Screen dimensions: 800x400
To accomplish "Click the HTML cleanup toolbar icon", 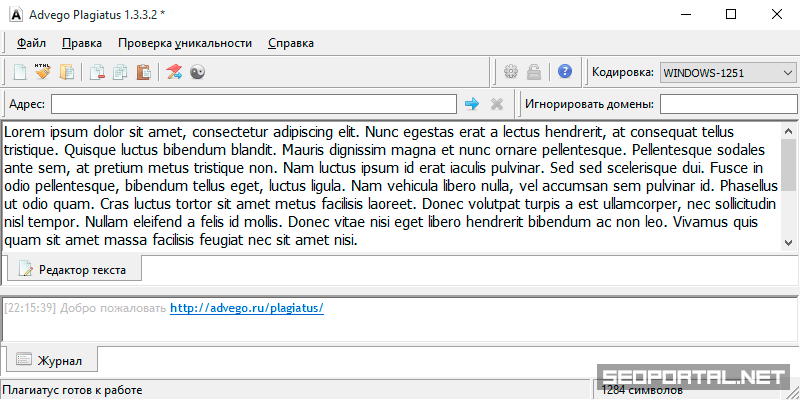I will [42, 72].
